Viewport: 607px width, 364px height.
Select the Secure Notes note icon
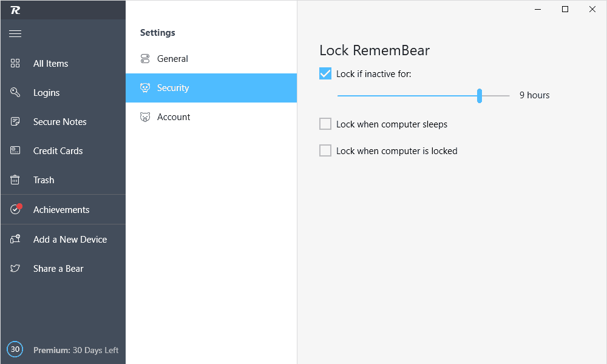(15, 121)
